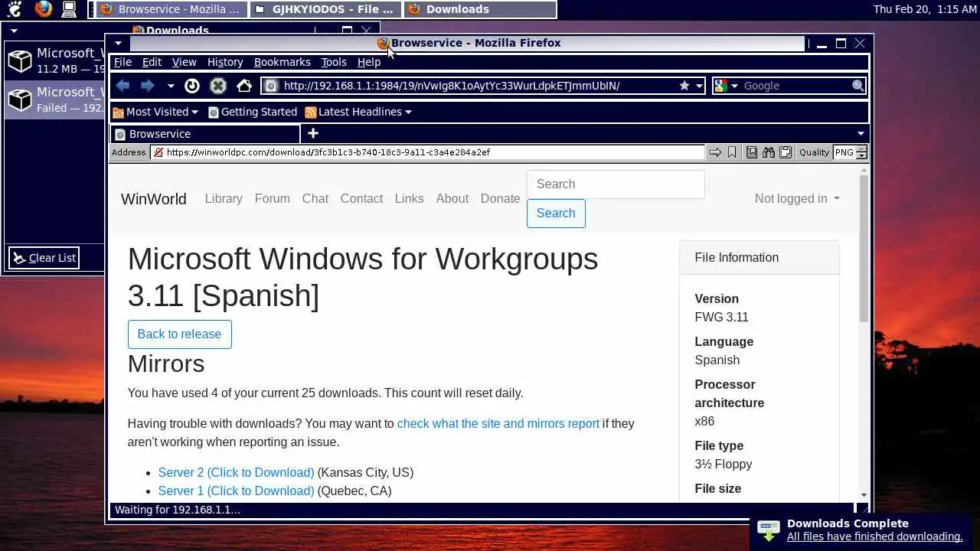Screen dimensions: 980x551
Task: Select the Browservice tab
Action: click(x=205, y=134)
